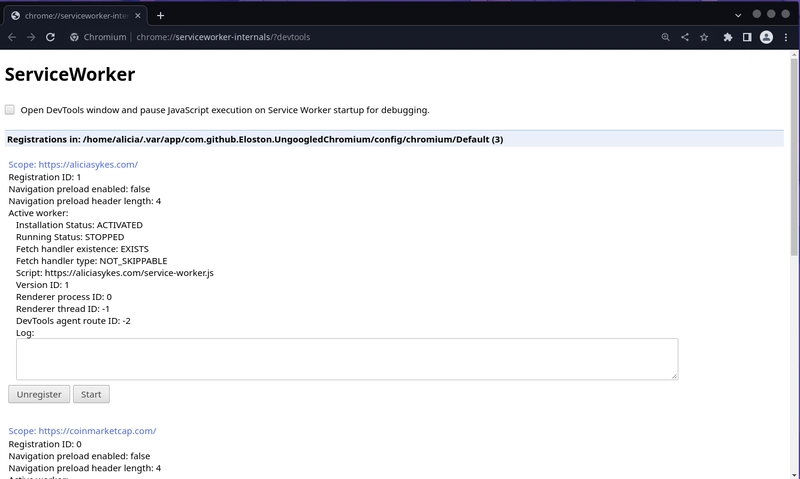
Task: Click the address bar URL field
Action: (223, 37)
